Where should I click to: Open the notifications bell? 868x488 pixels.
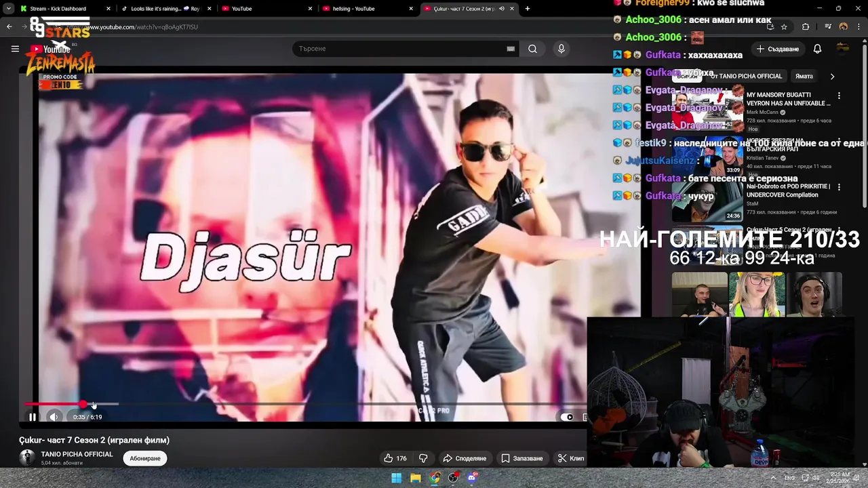pyautogui.click(x=817, y=49)
